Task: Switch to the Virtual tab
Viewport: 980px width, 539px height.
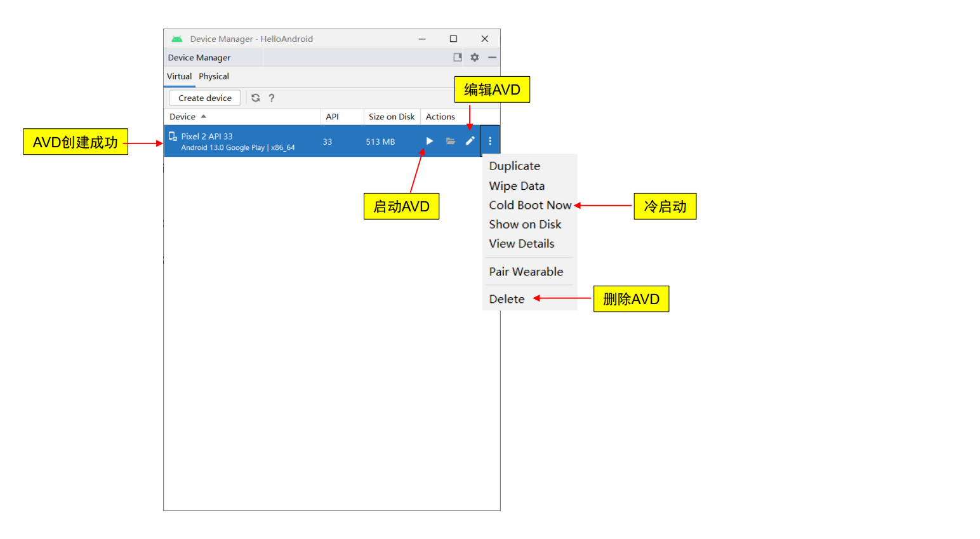Action: click(x=179, y=76)
